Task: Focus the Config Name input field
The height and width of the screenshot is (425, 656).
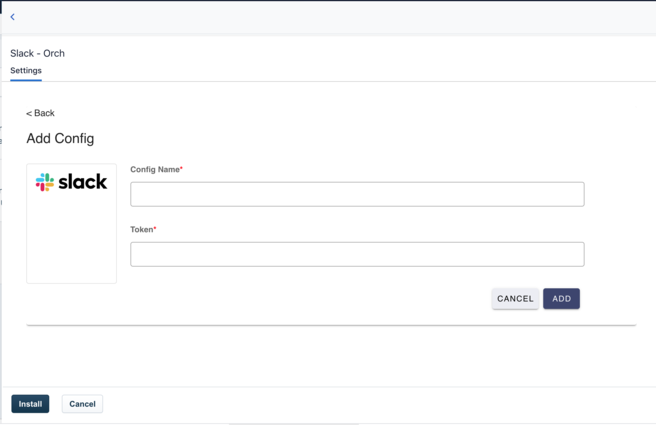Action: (x=357, y=194)
